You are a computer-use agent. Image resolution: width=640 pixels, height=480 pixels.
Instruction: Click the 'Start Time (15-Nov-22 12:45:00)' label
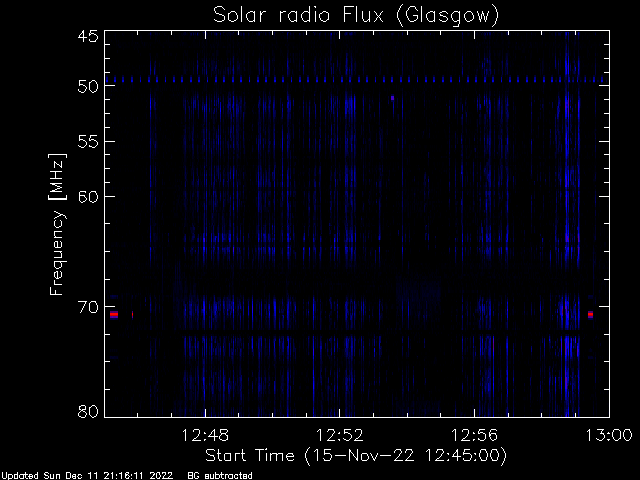(x=356, y=456)
